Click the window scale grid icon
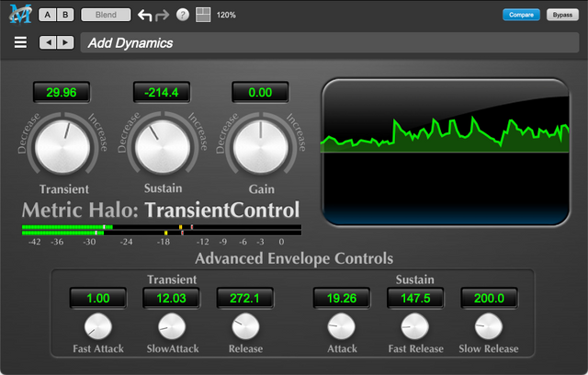Image resolution: width=588 pixels, height=375 pixels. pos(202,16)
